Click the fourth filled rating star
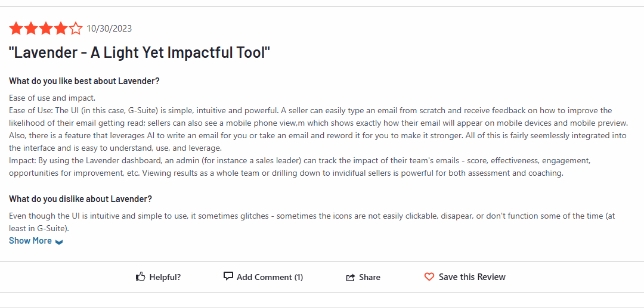 (x=61, y=29)
